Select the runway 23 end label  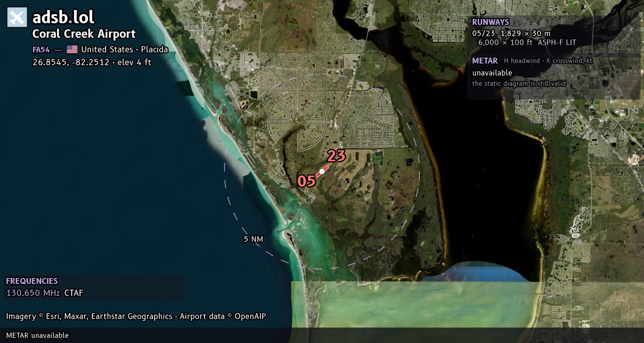337,156
